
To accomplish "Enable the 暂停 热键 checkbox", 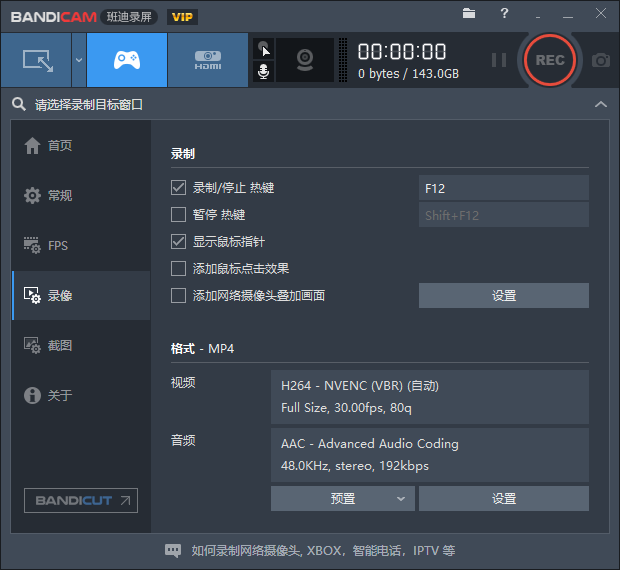I will coord(179,215).
